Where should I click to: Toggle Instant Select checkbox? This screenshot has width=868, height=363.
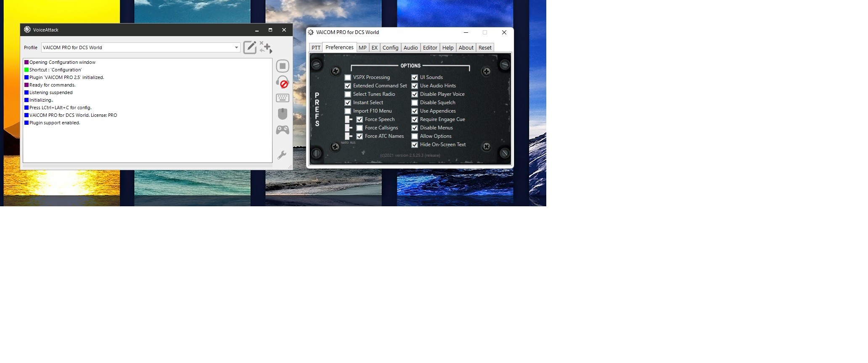tap(348, 103)
